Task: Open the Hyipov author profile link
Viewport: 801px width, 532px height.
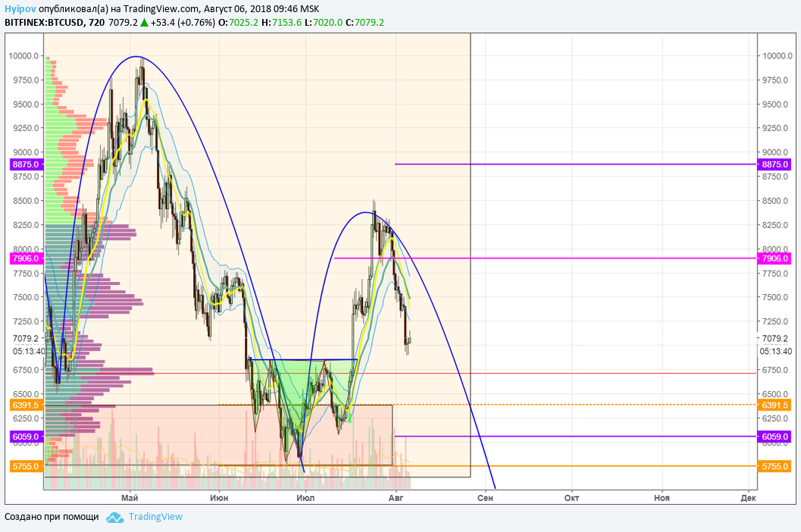Action: coord(20,8)
